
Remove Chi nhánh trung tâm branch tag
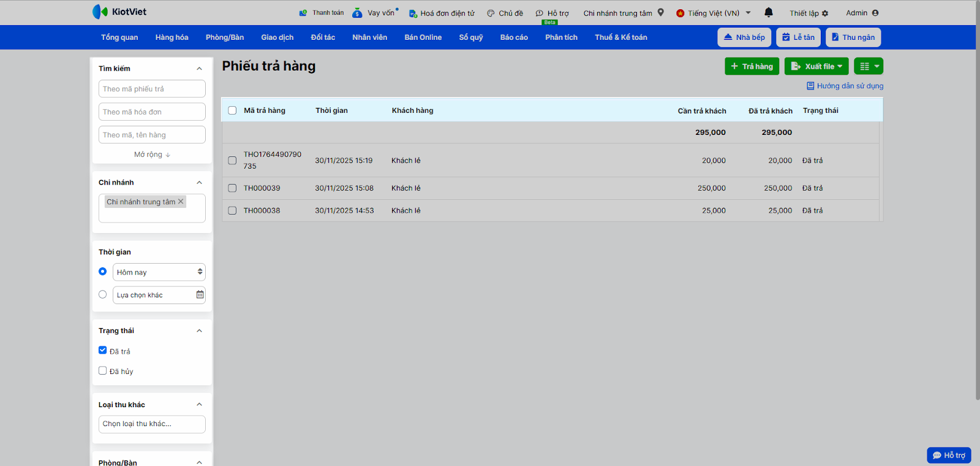click(181, 201)
